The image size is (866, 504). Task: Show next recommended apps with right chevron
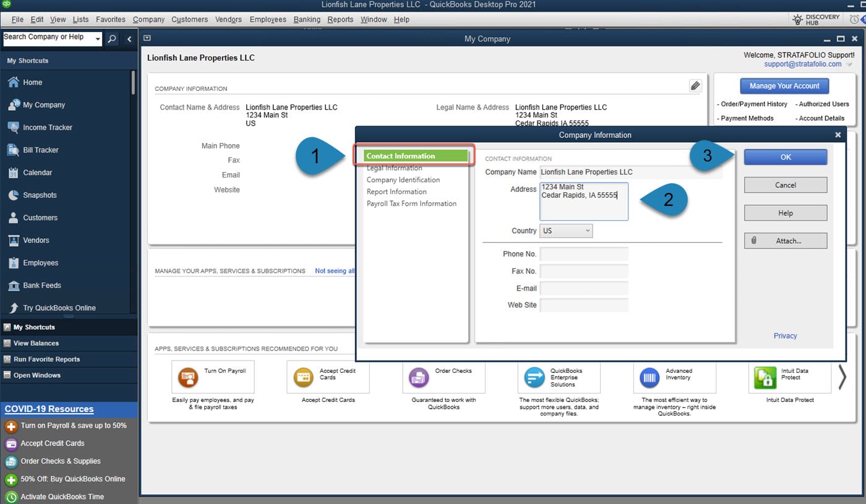[842, 377]
